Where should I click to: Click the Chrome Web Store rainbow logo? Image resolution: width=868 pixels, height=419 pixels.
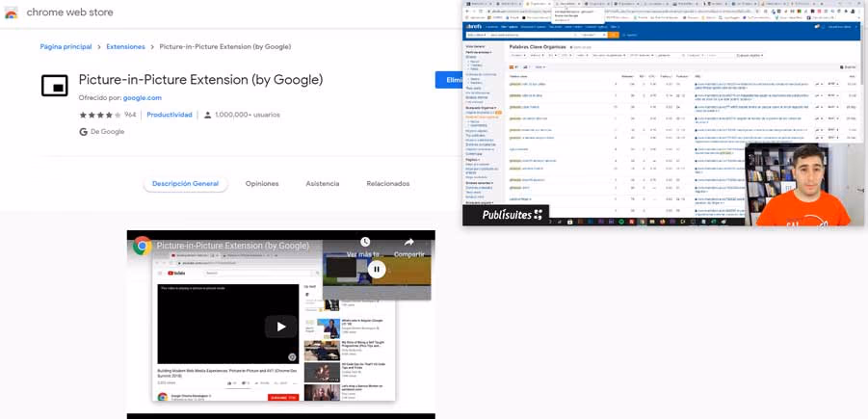coord(11,13)
